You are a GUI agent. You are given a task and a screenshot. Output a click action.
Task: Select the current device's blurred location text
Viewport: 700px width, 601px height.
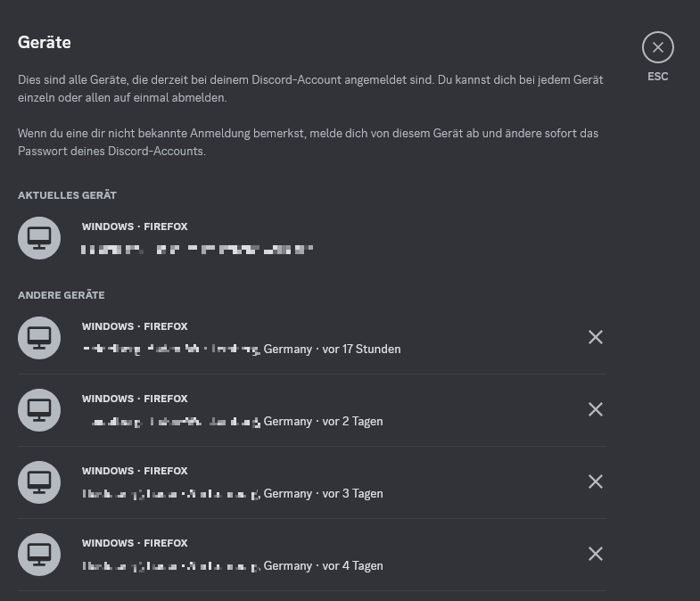(197, 250)
